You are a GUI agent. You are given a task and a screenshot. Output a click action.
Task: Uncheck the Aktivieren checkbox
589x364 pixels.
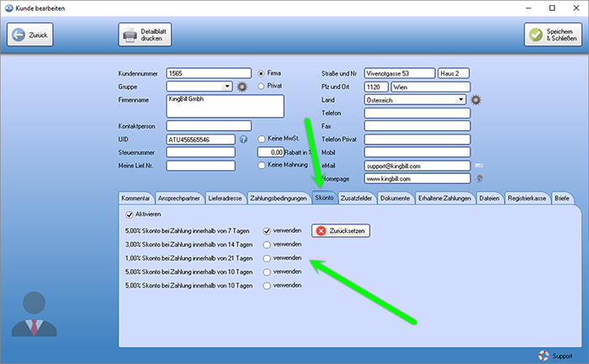[x=130, y=214]
